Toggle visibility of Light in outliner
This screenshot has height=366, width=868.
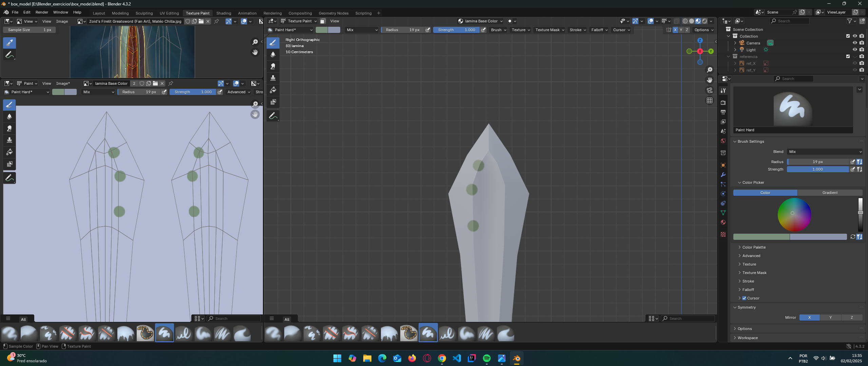click(855, 50)
